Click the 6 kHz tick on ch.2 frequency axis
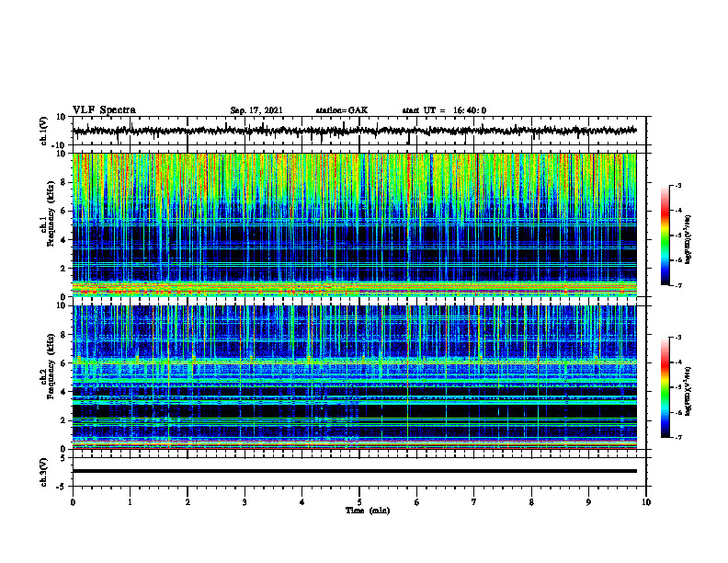This screenshot has width=728, height=563. click(64, 363)
